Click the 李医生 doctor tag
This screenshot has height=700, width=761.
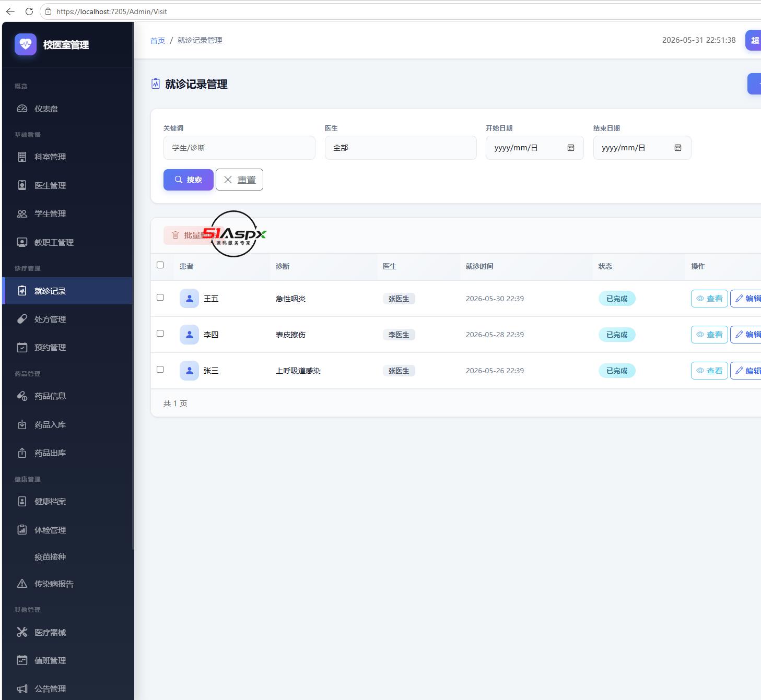pyautogui.click(x=399, y=335)
